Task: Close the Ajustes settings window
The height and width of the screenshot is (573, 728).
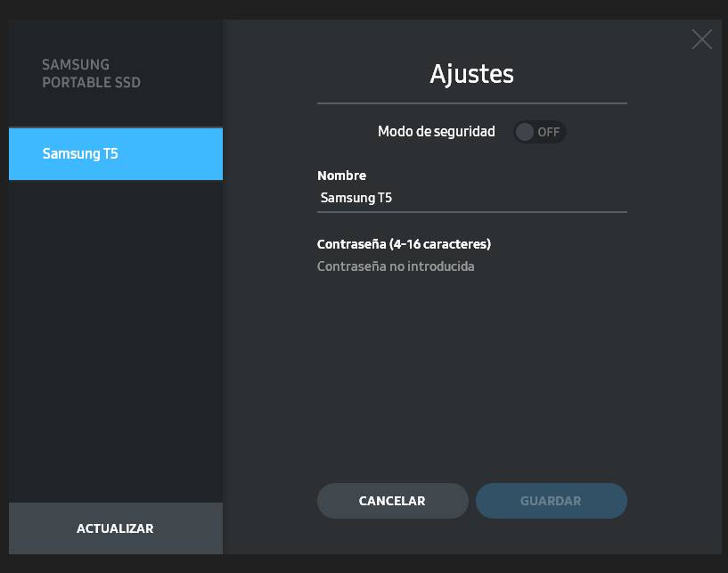Action: pyautogui.click(x=701, y=39)
